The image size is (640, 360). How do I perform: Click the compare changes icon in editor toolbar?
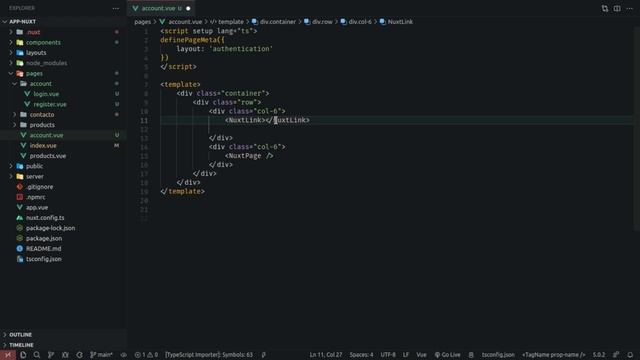pos(604,8)
